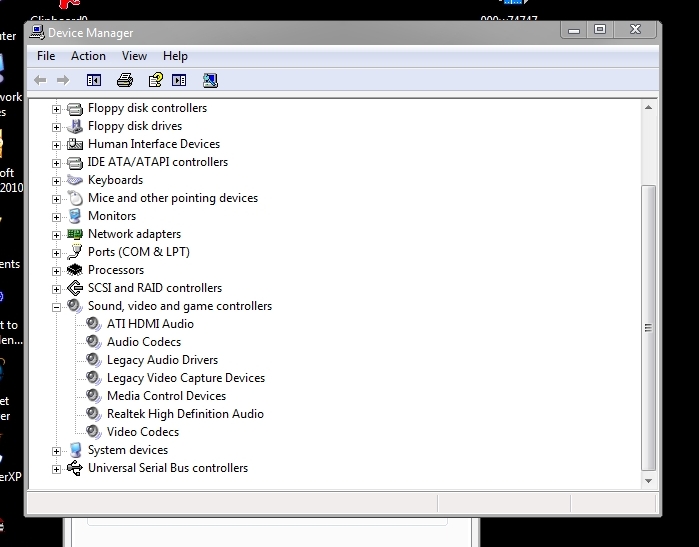Select the Keyboards category icon
Screen dimensions: 699x547
[x=75, y=180]
